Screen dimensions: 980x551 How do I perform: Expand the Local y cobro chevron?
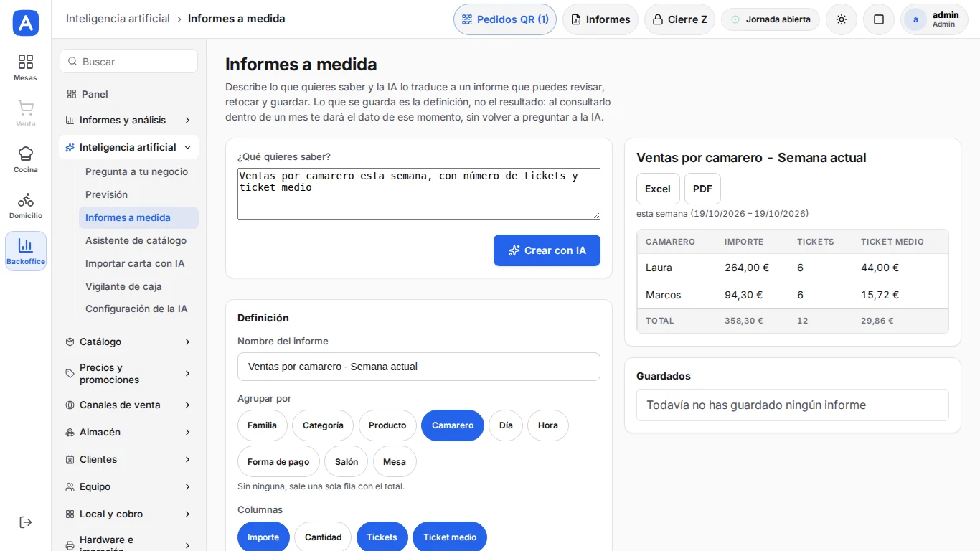[187, 514]
